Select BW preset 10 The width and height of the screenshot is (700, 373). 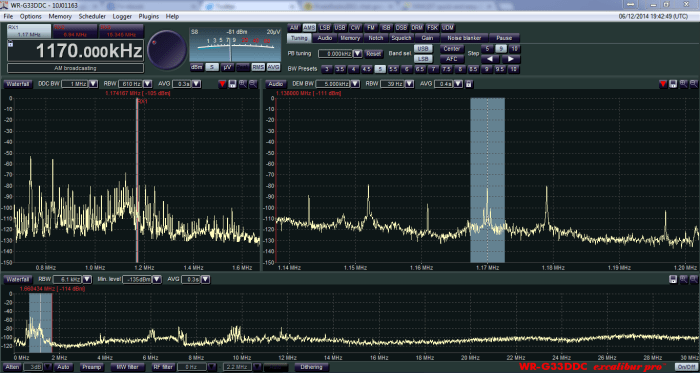tap(513, 69)
